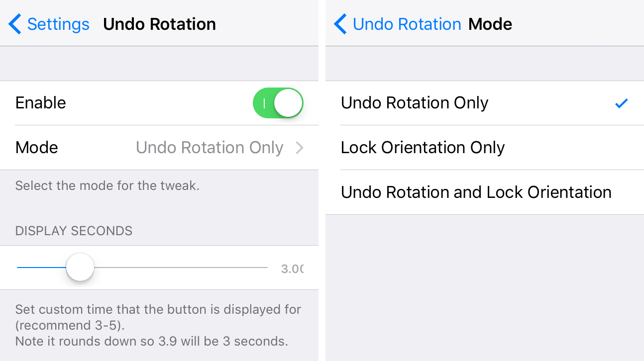The image size is (644, 361).
Task: Tap the chevron on the Mode row
Action: click(x=300, y=147)
